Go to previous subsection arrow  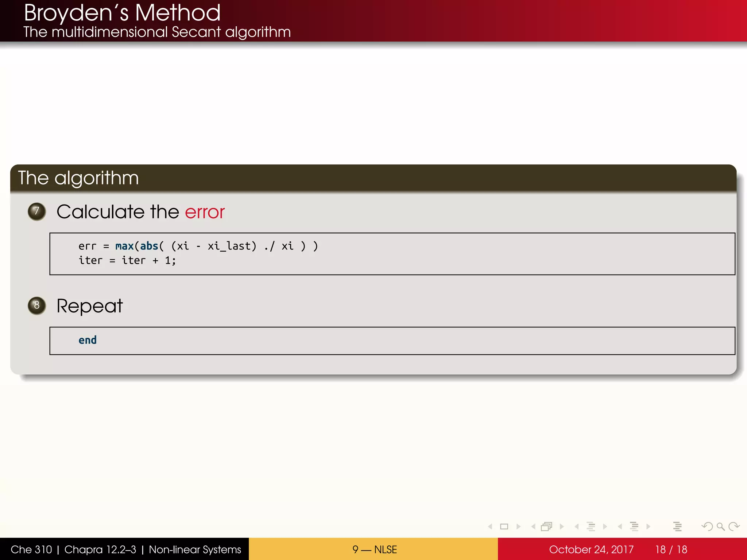click(x=577, y=526)
